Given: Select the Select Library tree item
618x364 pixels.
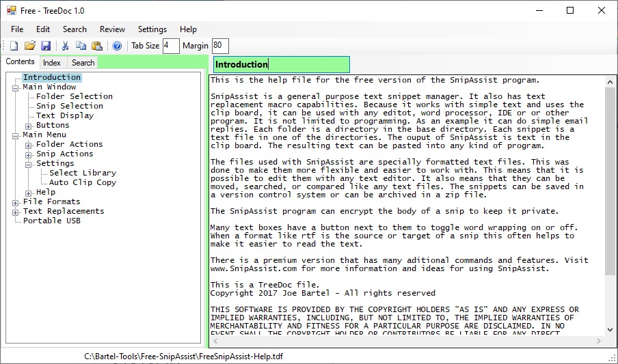Looking at the screenshot, I should point(83,173).
